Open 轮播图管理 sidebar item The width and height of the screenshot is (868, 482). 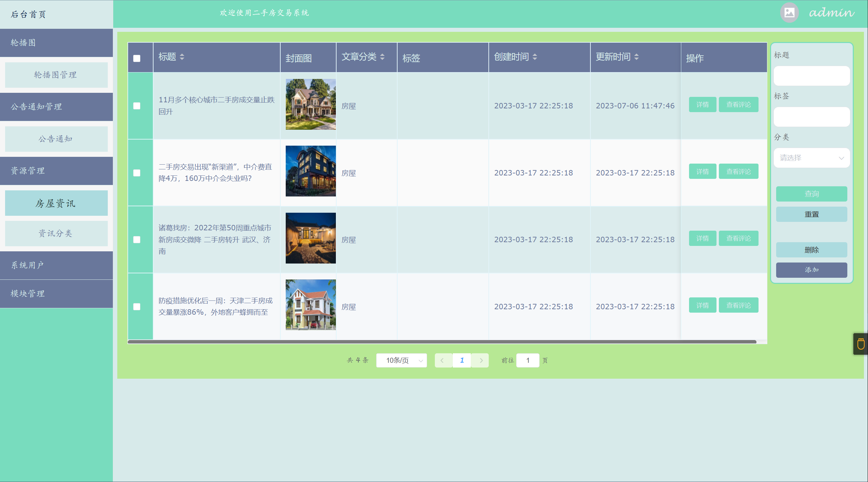(x=56, y=75)
